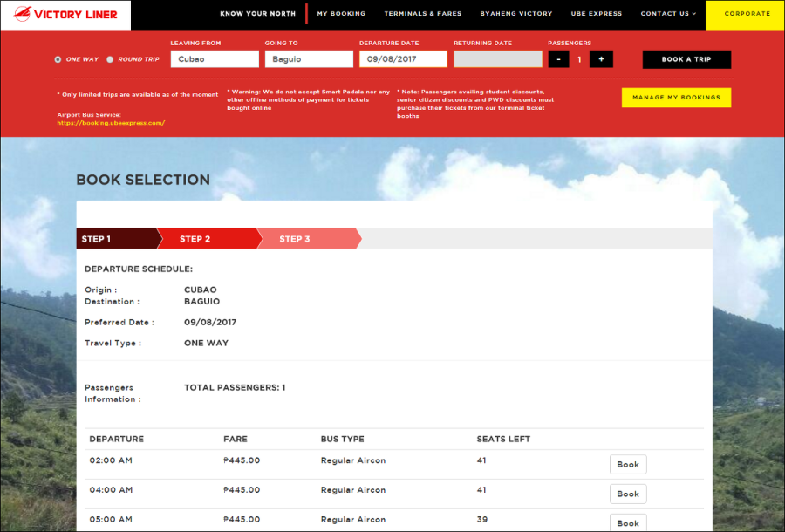The height and width of the screenshot is (532, 785).
Task: Click the fare of the 02:00 AM trip
Action: click(242, 460)
